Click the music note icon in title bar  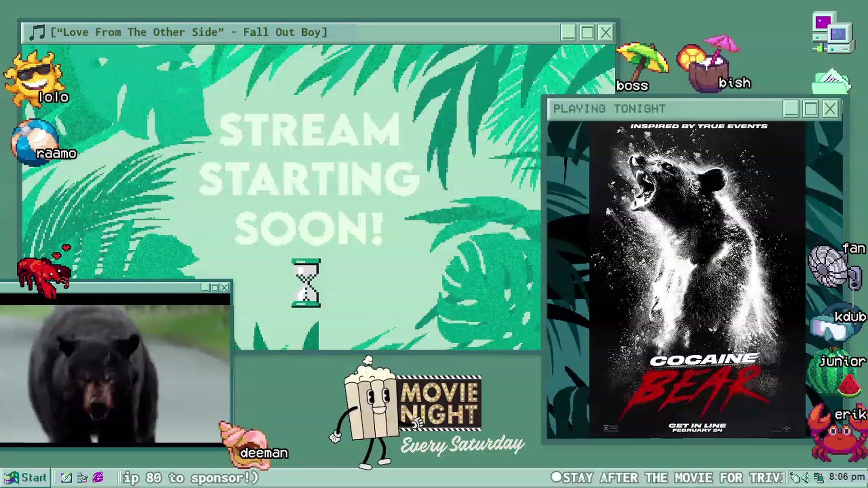point(37,32)
